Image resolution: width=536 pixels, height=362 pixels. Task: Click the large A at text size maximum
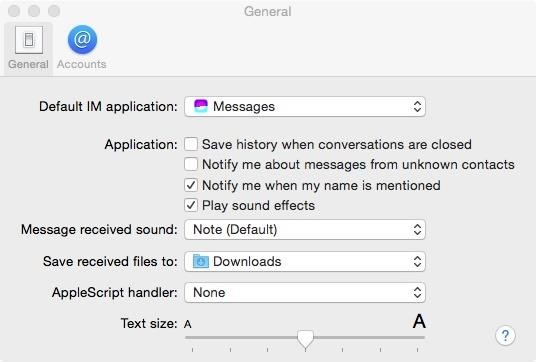[419, 321]
